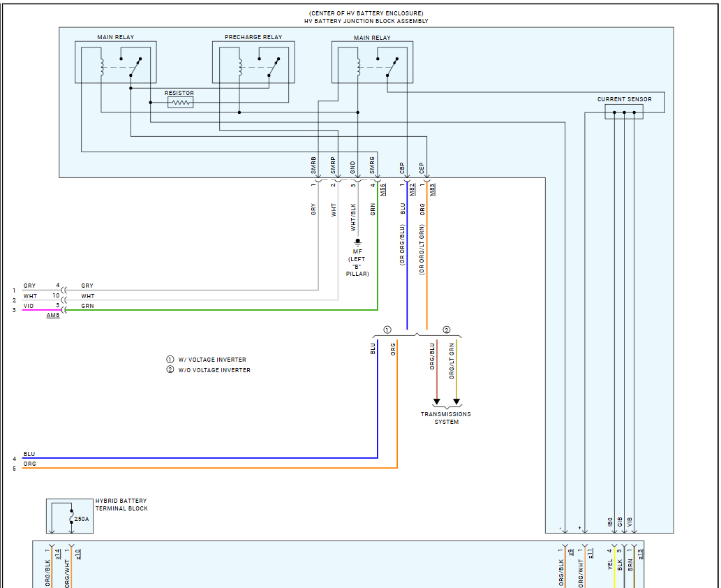The width and height of the screenshot is (721, 588).
Task: Click the 'VIO' wire label
Action: (29, 306)
